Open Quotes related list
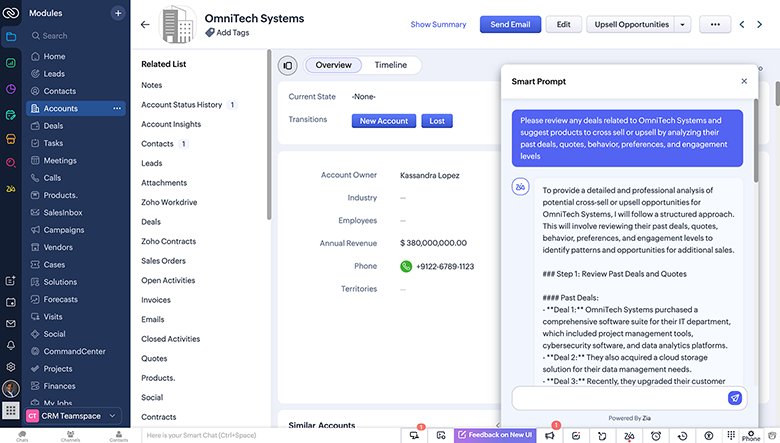The width and height of the screenshot is (780, 443). pyautogui.click(x=154, y=358)
